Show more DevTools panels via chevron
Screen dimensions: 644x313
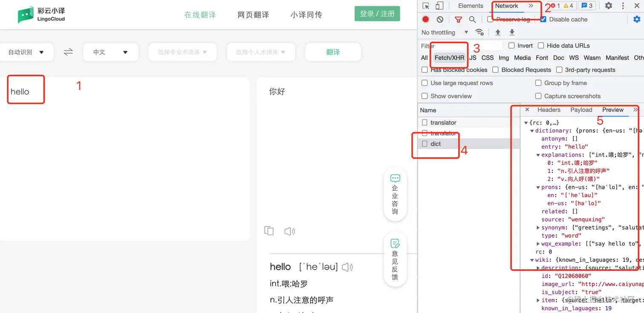tap(531, 6)
